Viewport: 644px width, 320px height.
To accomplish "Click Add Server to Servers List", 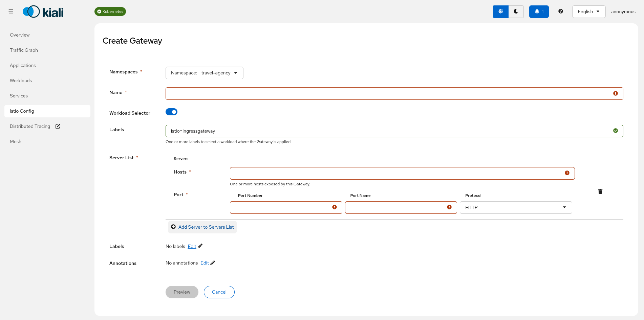I will tap(202, 227).
